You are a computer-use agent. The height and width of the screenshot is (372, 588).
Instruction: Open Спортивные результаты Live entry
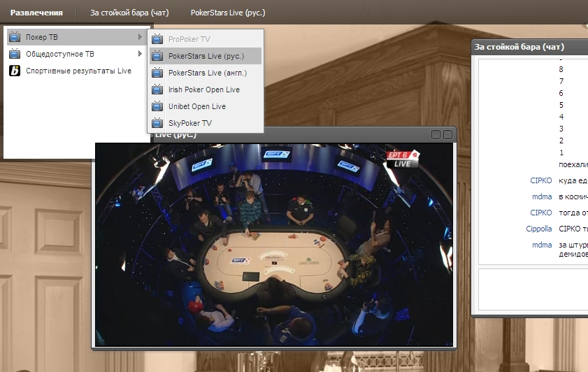pyautogui.click(x=76, y=71)
